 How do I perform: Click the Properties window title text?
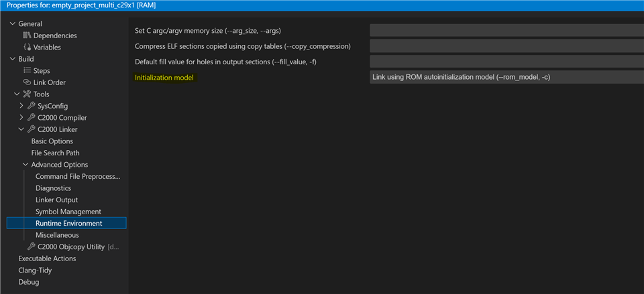pyautogui.click(x=81, y=5)
